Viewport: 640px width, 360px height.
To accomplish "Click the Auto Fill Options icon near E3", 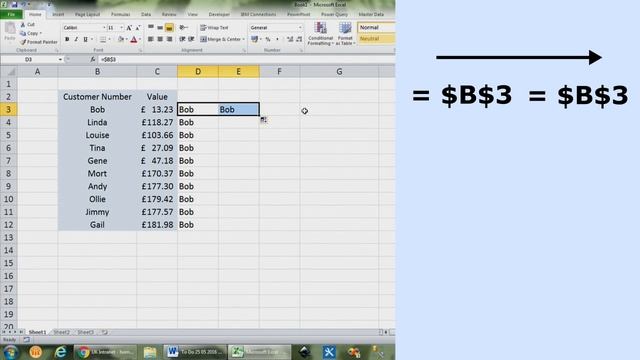I will click(263, 120).
